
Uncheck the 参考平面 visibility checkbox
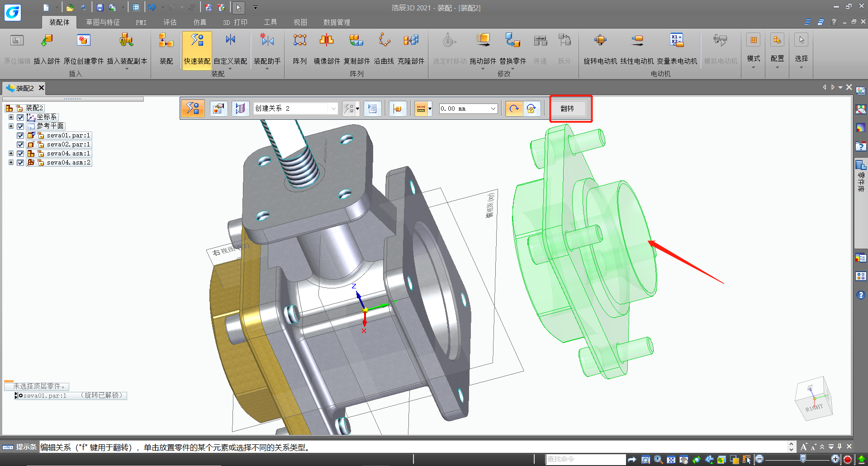pyautogui.click(x=20, y=127)
